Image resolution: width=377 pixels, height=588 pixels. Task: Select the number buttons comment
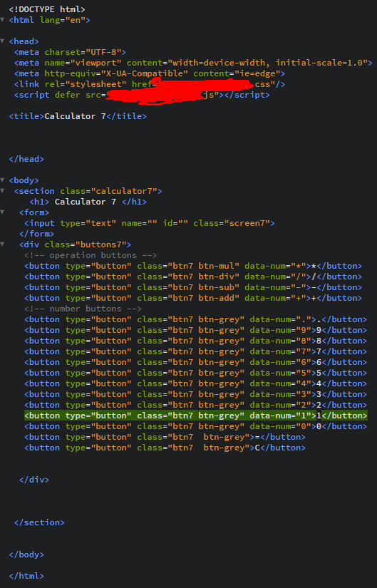83,309
